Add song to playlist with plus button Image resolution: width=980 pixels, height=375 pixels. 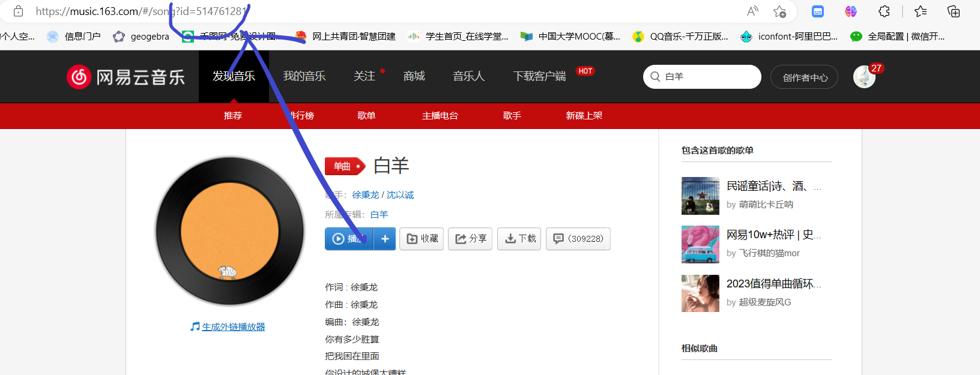click(x=385, y=239)
